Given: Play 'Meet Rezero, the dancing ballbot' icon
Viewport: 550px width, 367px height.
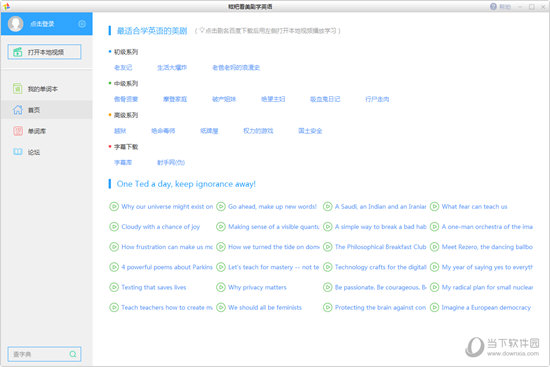Looking at the screenshot, I should 434,247.
